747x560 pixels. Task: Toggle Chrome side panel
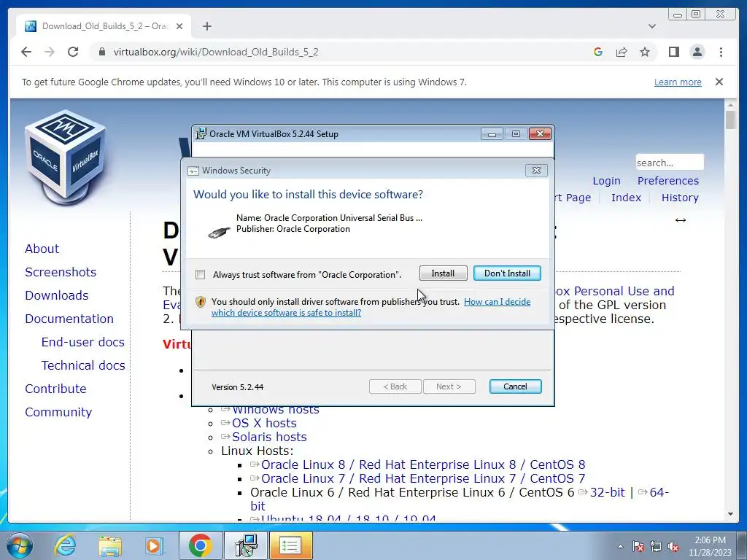[673, 52]
